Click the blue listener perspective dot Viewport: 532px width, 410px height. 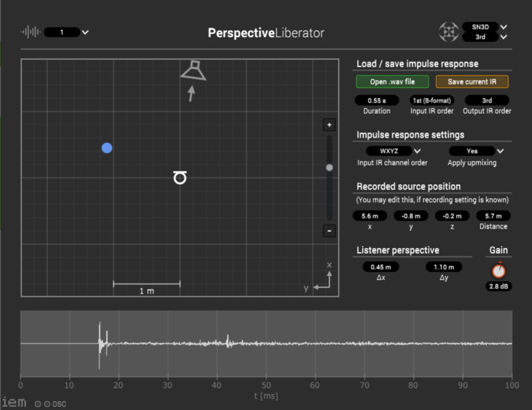pos(107,148)
